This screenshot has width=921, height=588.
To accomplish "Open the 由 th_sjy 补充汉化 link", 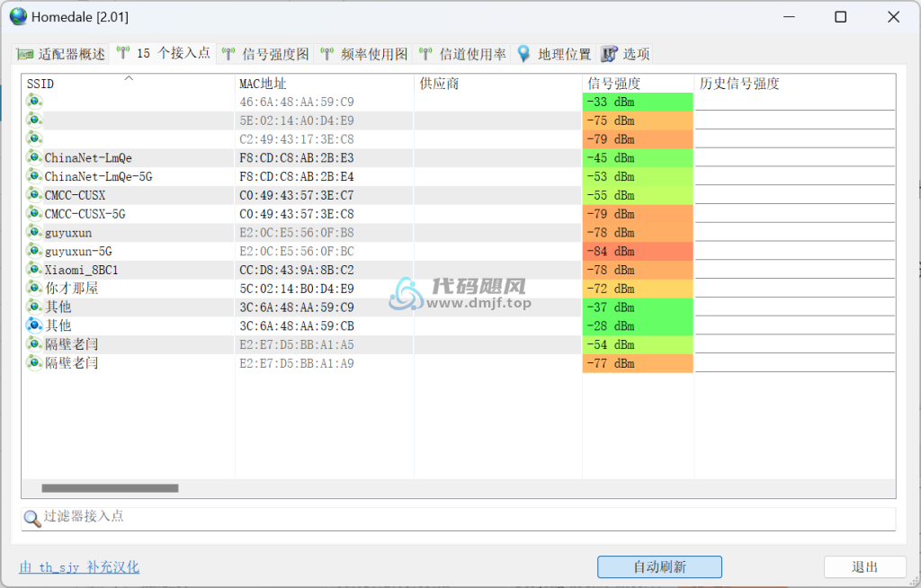I will pos(79,566).
